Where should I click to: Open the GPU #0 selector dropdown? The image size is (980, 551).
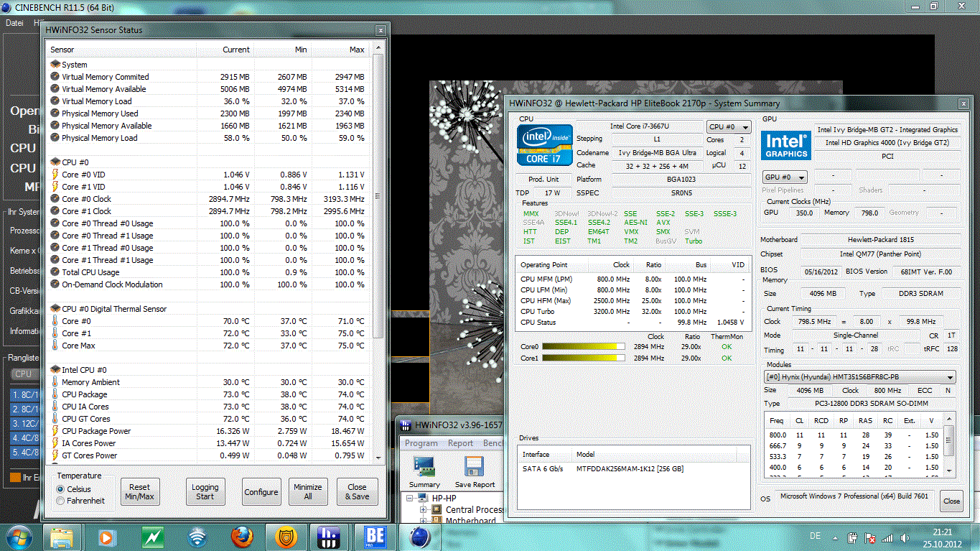click(x=785, y=177)
